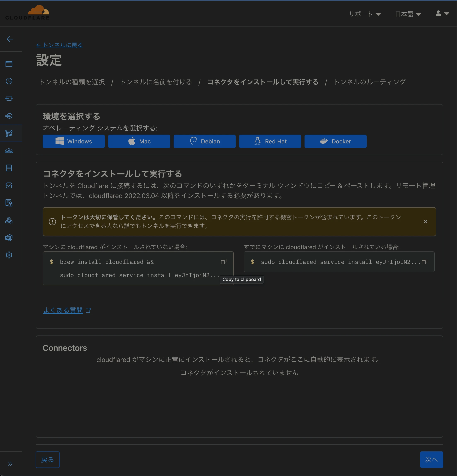
Task: Open the Access login-arrow sidebar icon
Action: [x=9, y=116]
